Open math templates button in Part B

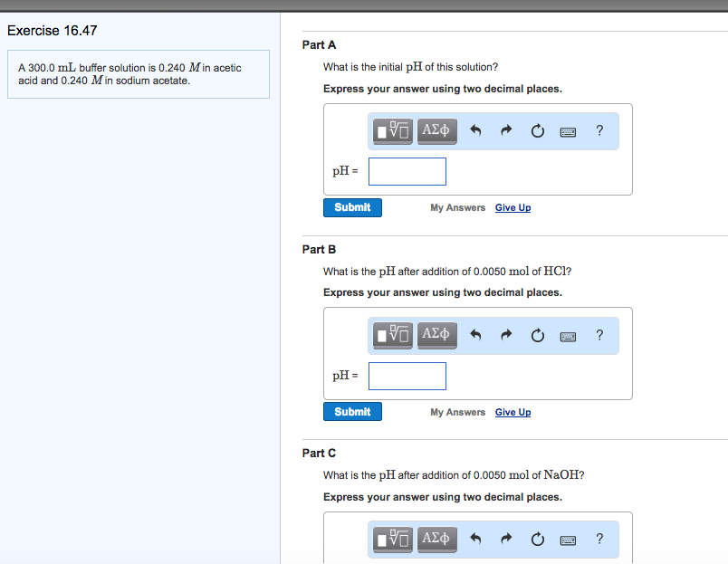tap(393, 335)
